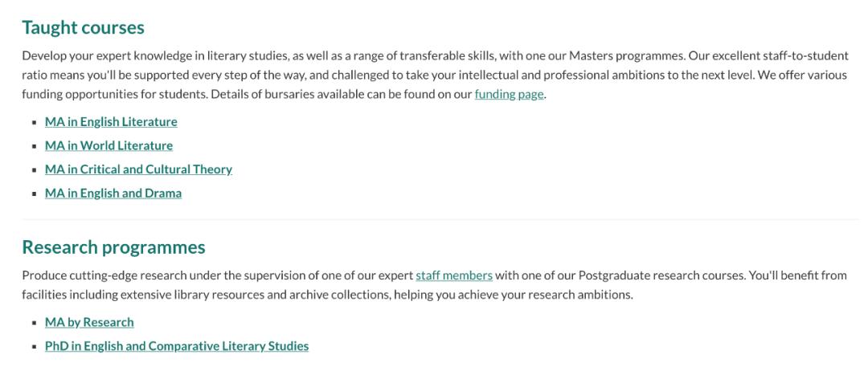Click the staff members link

tap(454, 275)
